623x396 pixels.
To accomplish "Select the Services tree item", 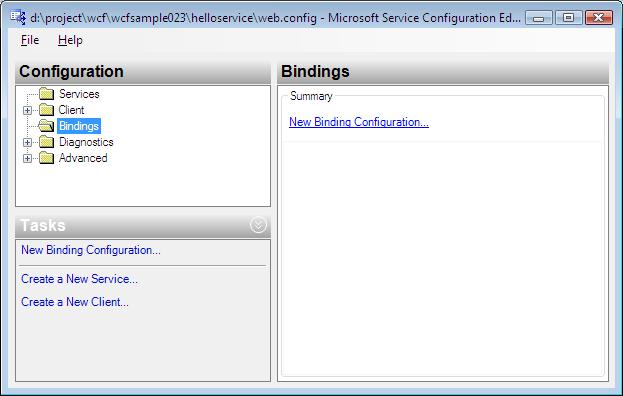I will click(x=79, y=94).
